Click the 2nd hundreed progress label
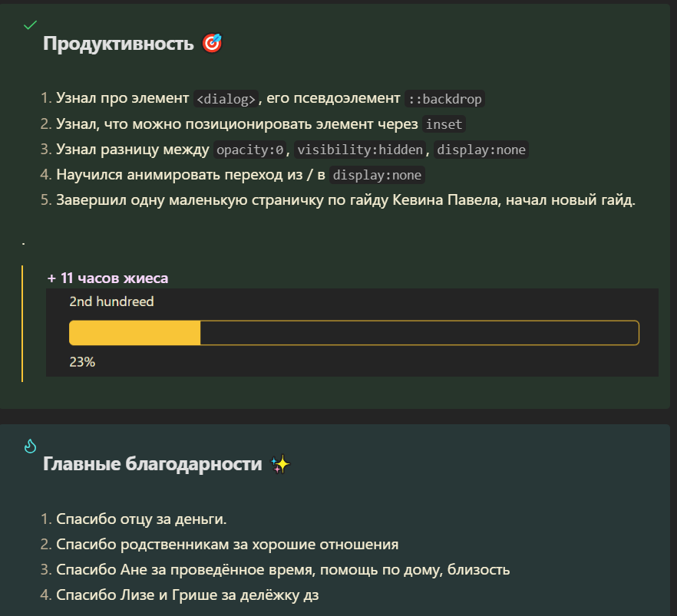Image resolution: width=677 pixels, height=616 pixels. [111, 301]
